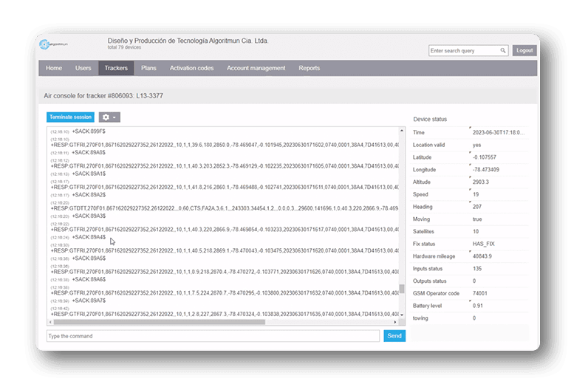Click the horizontal scrollbar thumb
This screenshot has width=588, height=384.
160,322
